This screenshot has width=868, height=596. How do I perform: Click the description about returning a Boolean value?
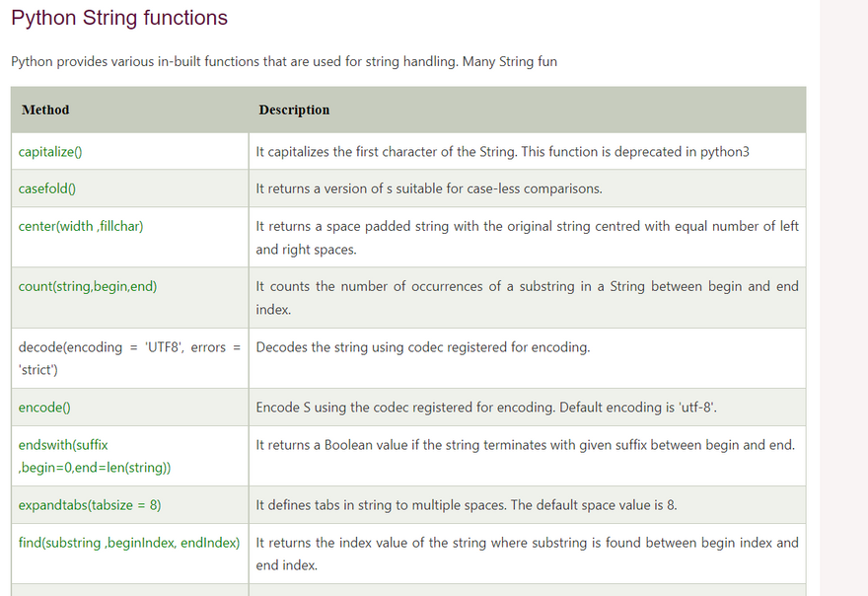tap(525, 445)
